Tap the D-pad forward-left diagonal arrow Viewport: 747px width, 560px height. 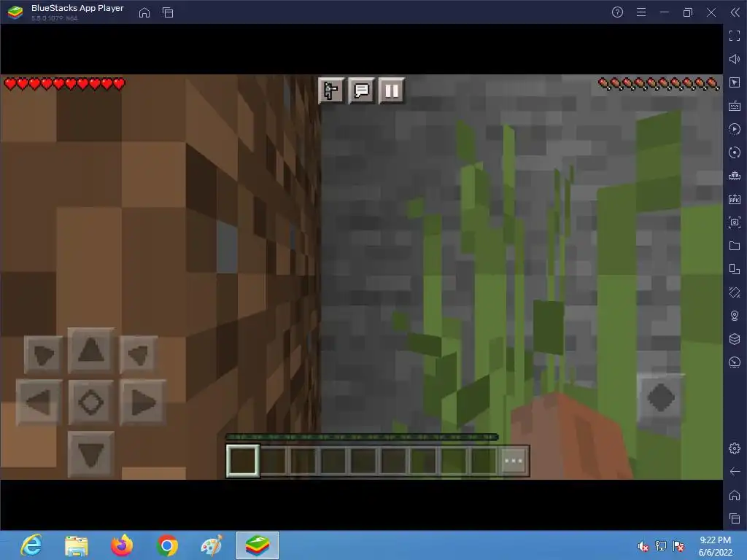(43, 354)
